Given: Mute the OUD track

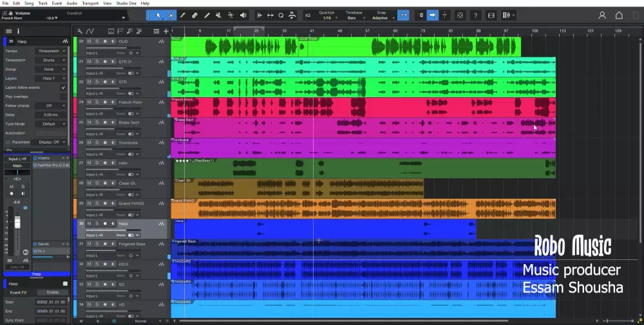Looking at the screenshot, I should point(89,41).
